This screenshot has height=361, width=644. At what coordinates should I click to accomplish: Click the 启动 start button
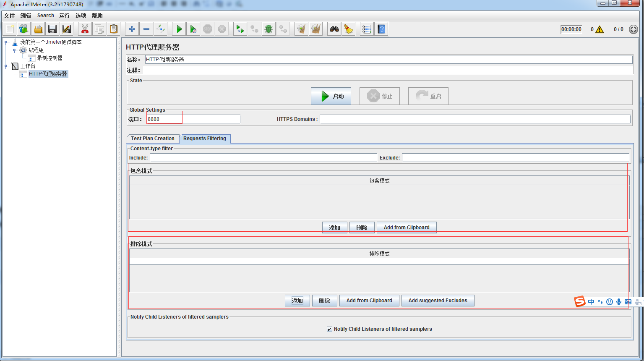[331, 96]
